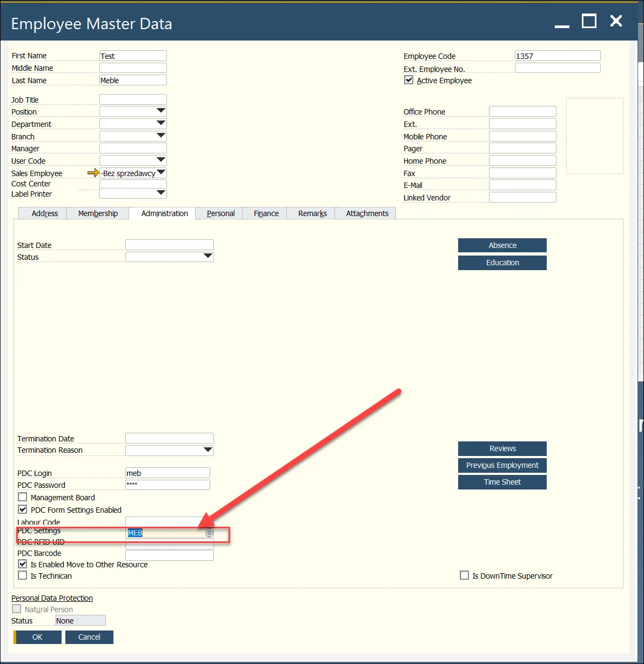Open the Branch dropdown list
This screenshot has width=644, height=664.
click(160, 135)
